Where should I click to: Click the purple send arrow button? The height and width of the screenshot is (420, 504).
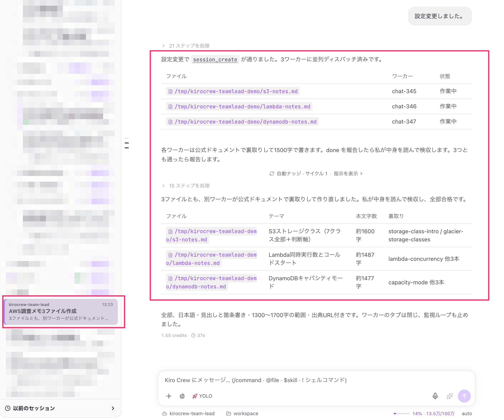coord(464,396)
